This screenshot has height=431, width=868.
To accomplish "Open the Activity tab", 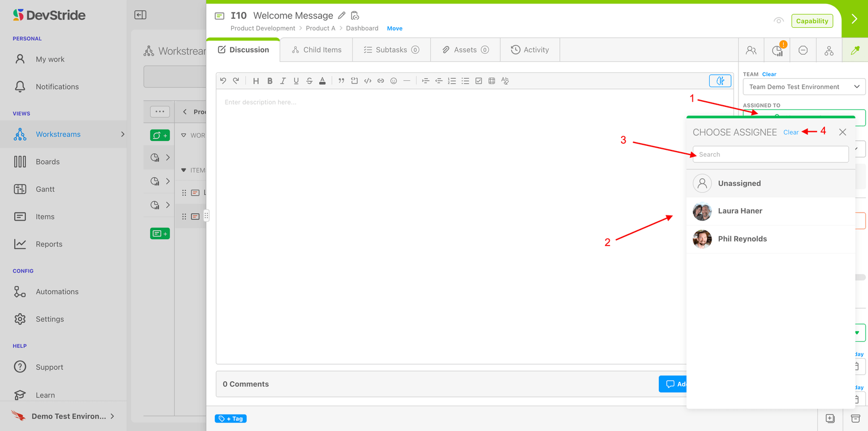I will (x=530, y=50).
